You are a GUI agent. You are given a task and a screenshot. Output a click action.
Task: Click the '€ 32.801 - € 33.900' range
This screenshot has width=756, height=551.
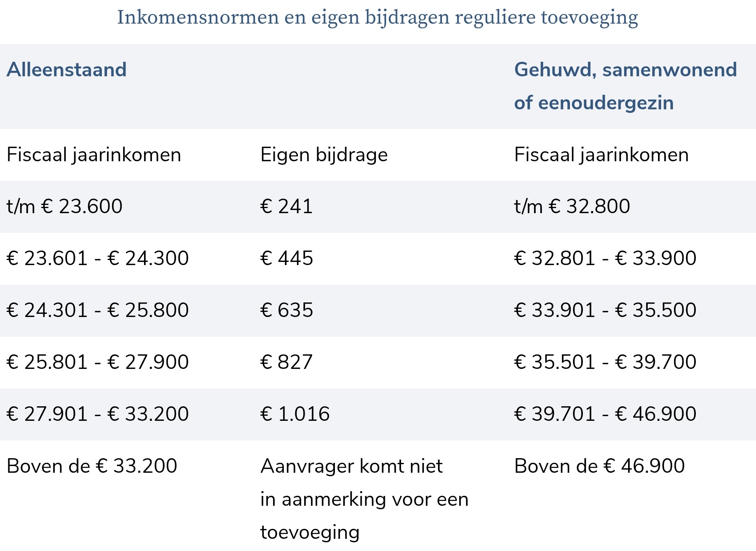pyautogui.click(x=605, y=258)
